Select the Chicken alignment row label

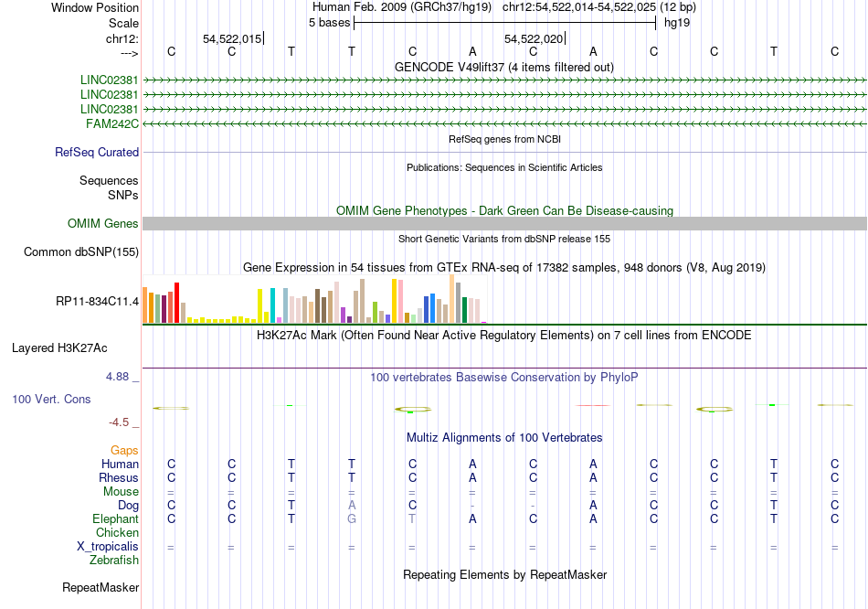tap(117, 532)
